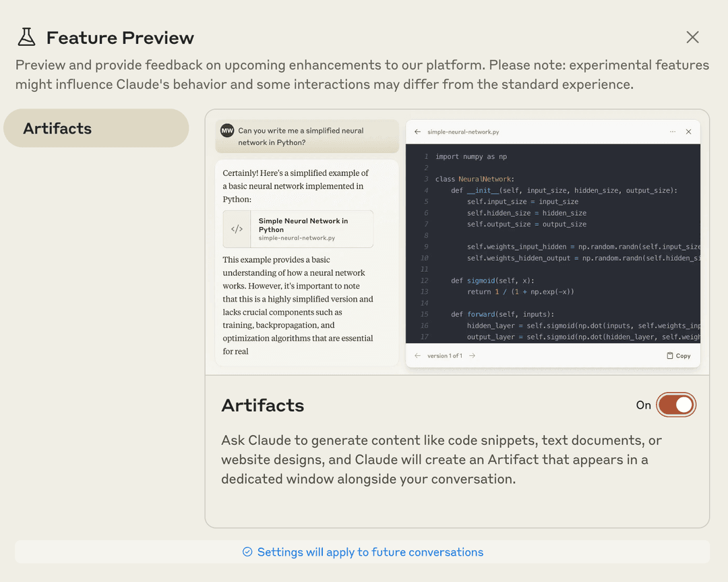Click the code brackets icon on artifact card
This screenshot has width=728, height=582.
pos(237,229)
